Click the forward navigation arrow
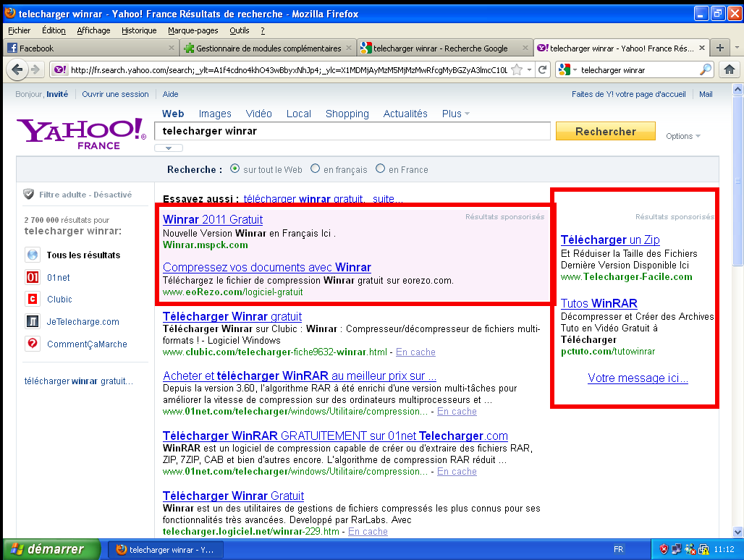This screenshot has height=560, width=744. pyautogui.click(x=35, y=69)
